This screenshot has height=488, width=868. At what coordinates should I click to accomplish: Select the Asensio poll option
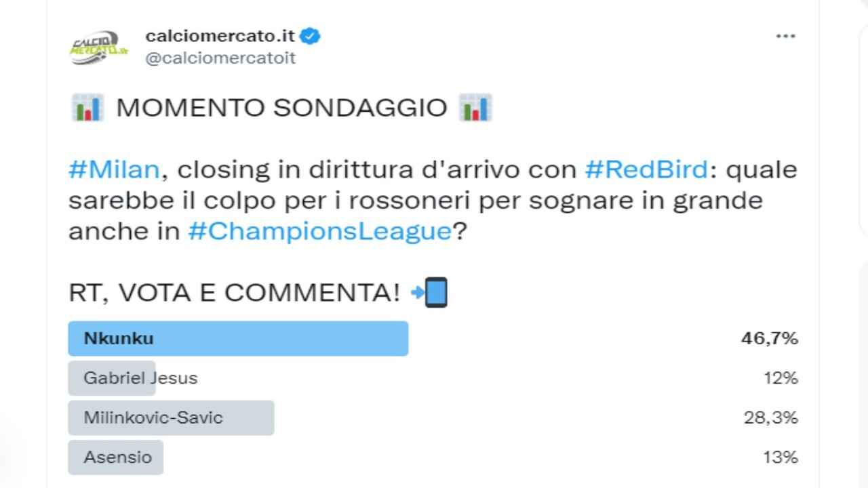[117, 457]
